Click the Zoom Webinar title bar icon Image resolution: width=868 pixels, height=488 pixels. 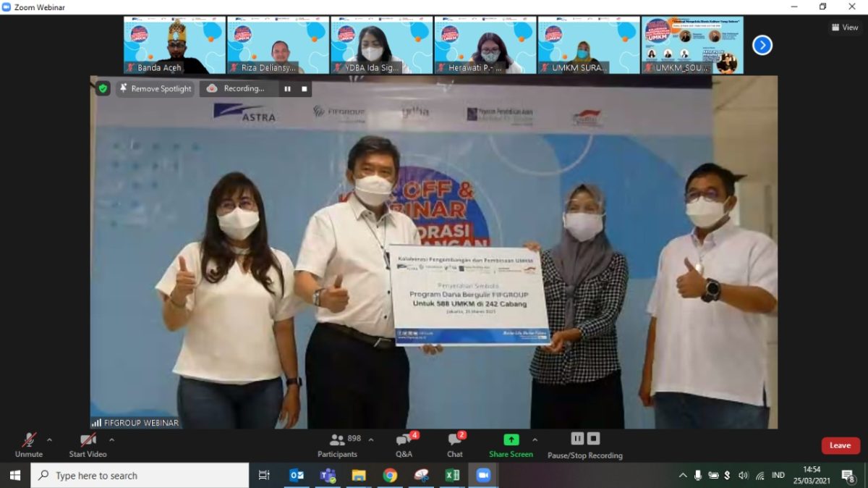pyautogui.click(x=7, y=7)
